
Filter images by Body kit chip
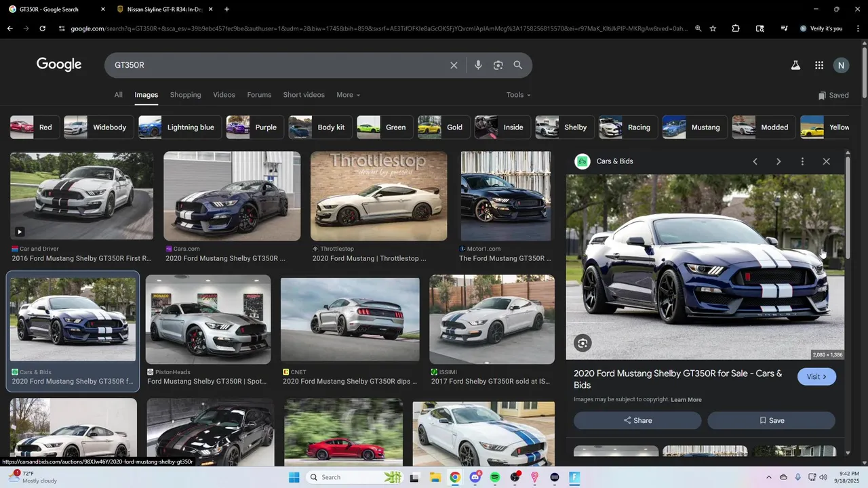[x=320, y=127]
